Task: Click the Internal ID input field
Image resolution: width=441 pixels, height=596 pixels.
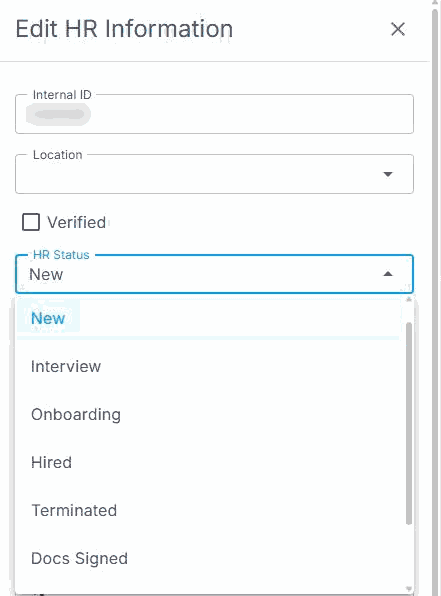Action: pos(214,114)
